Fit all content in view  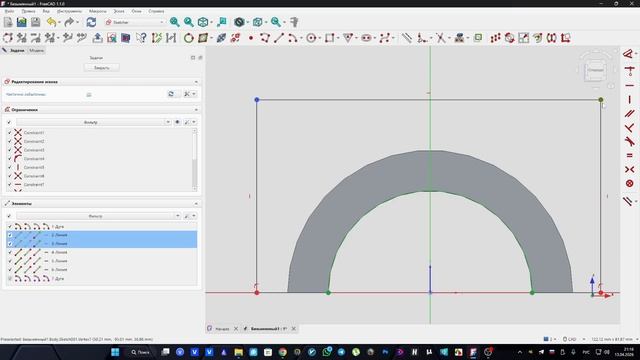point(175,22)
